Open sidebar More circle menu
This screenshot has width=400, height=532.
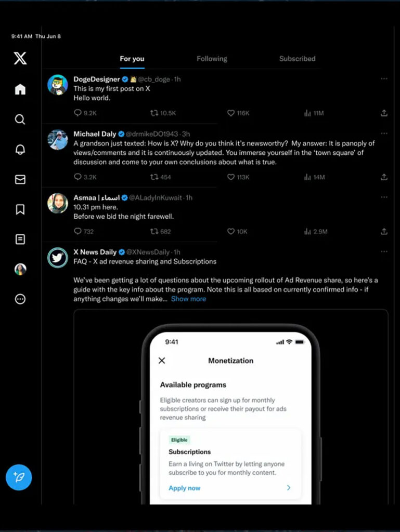[20, 299]
